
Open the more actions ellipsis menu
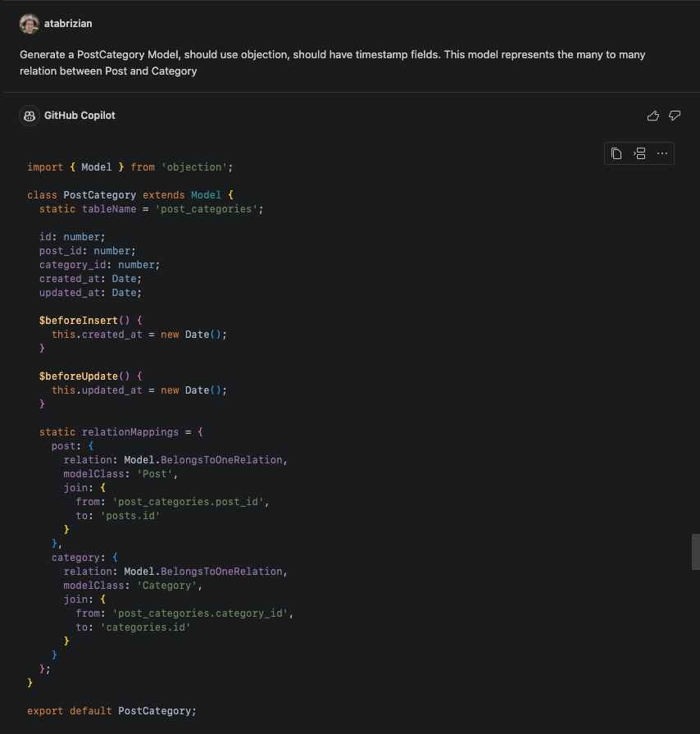pyautogui.click(x=662, y=153)
